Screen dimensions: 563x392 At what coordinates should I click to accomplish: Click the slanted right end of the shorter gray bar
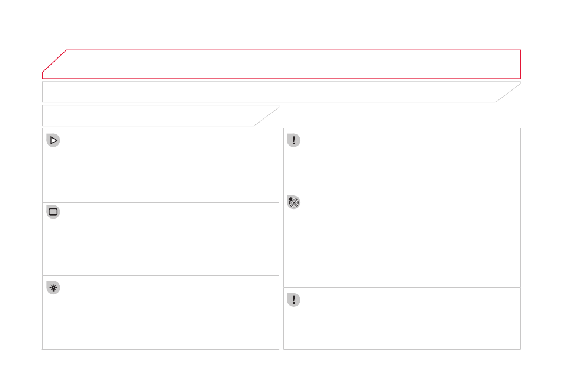click(267, 115)
